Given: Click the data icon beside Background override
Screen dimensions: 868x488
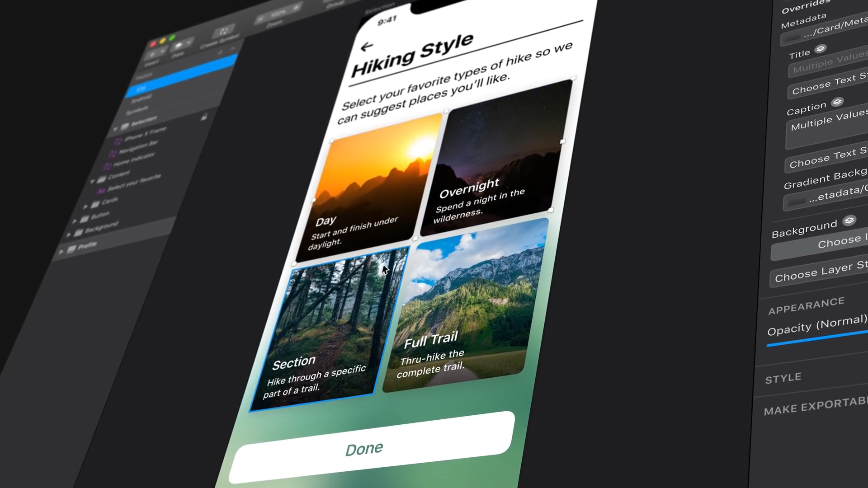Looking at the screenshot, I should [849, 221].
